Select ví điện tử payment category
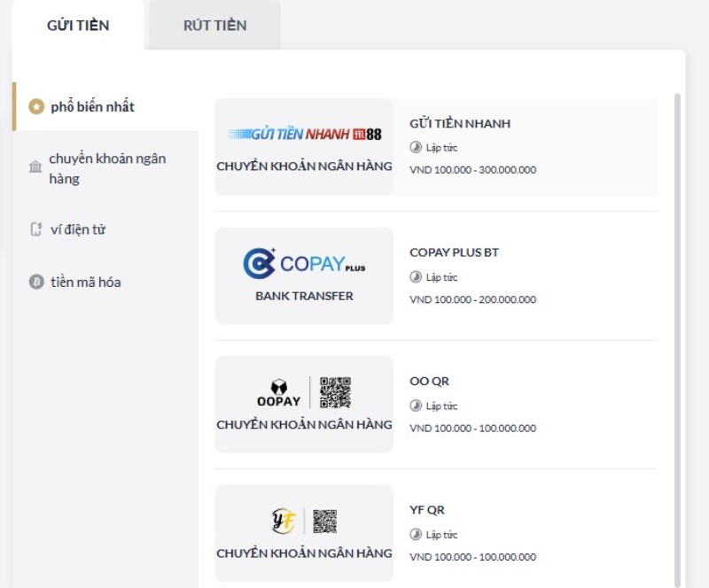Screen dimensions: 709x588 click(x=77, y=228)
